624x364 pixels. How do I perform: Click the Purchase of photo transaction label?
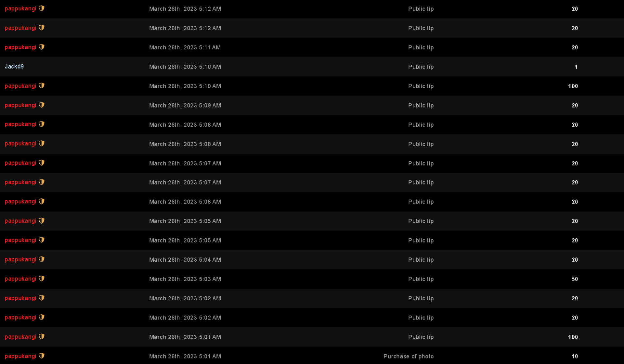pos(409,356)
